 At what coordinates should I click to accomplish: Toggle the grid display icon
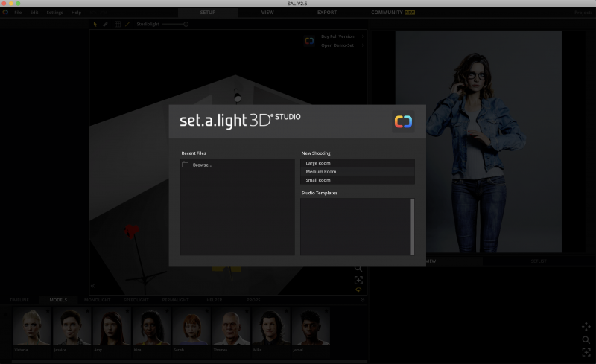(x=118, y=24)
